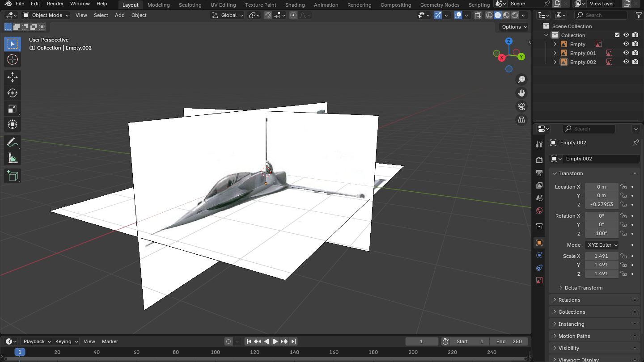644x362 pixels.
Task: Open the Object Mode dropdown
Action: click(x=46, y=15)
